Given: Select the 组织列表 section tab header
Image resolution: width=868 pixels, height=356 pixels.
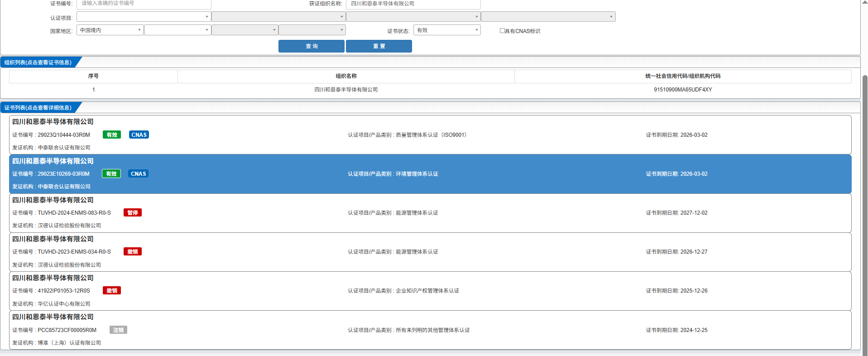Looking at the screenshot, I should (x=38, y=63).
